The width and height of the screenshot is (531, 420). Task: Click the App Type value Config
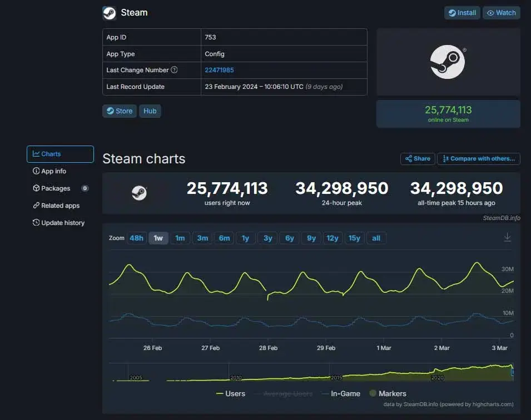point(215,54)
